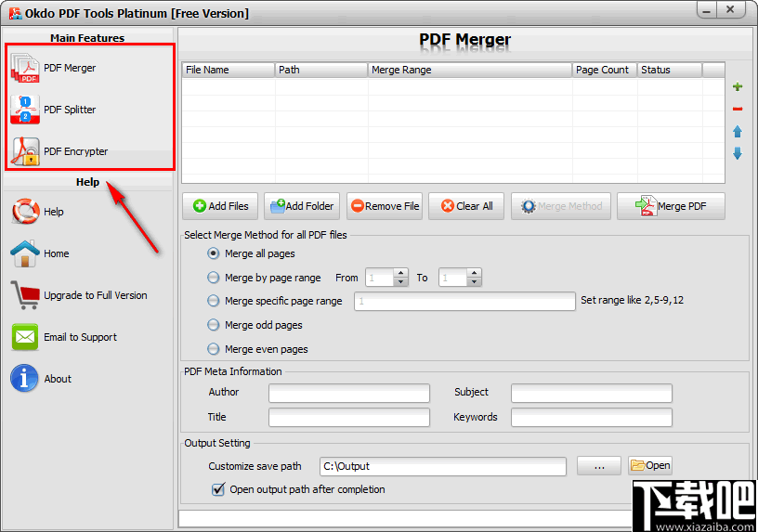Select PDF Splitter text in sidebar
The height and width of the screenshot is (532, 758).
pos(70,110)
